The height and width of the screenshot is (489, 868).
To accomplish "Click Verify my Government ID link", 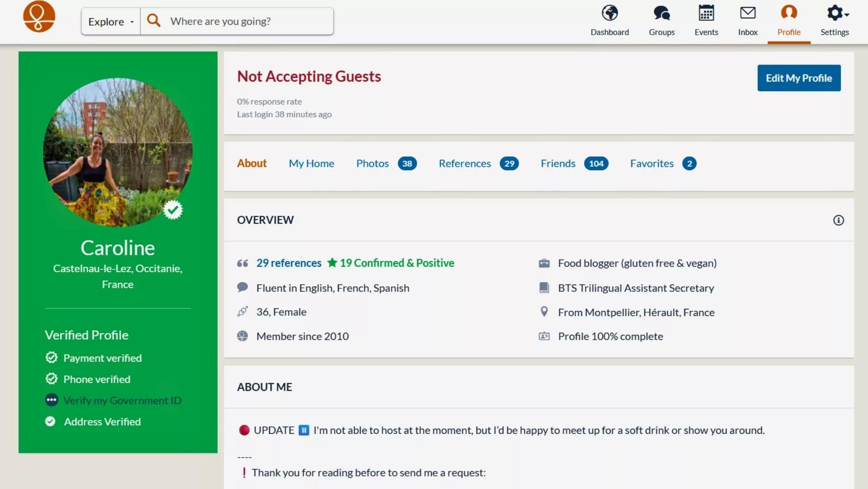I will (x=122, y=400).
